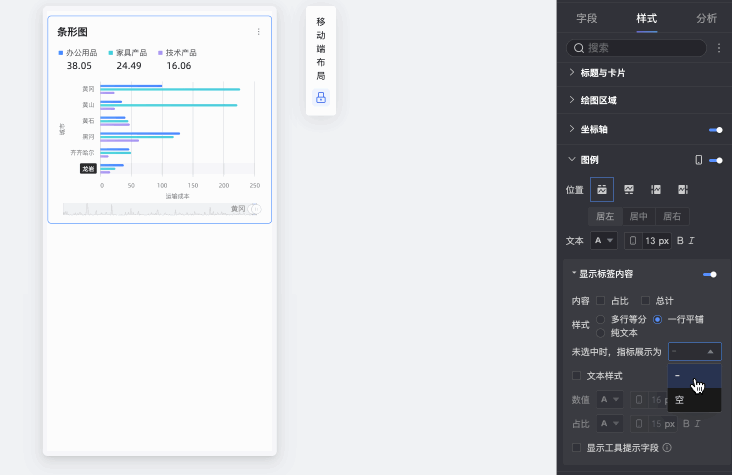The width and height of the screenshot is (732, 475).
Task: Check the 总计 content checkbox
Action: pos(645,300)
